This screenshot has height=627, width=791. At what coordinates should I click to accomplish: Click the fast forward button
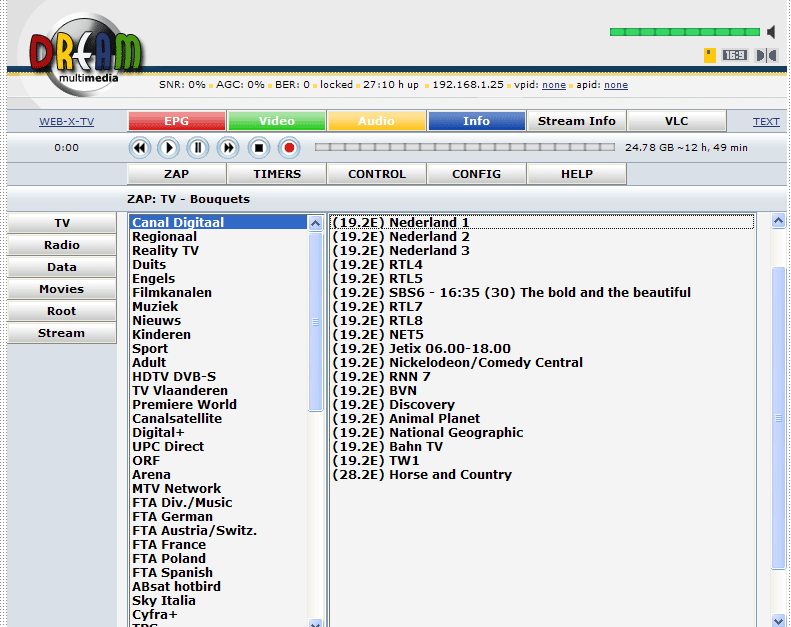click(228, 148)
